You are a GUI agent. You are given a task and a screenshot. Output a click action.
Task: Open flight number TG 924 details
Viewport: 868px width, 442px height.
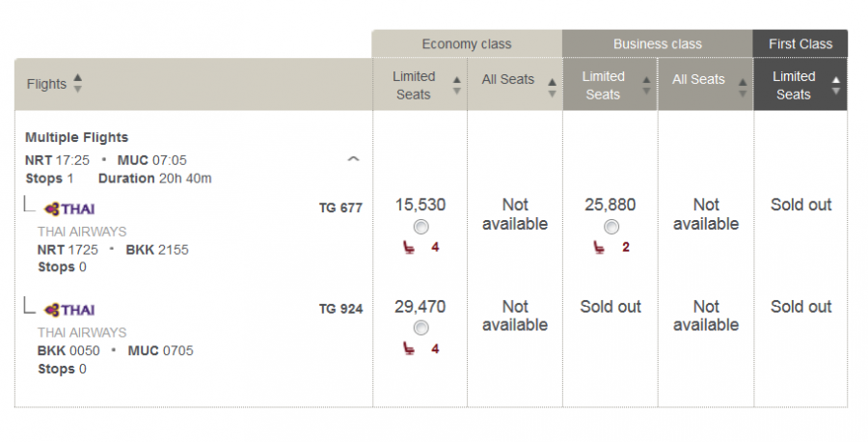click(x=340, y=310)
